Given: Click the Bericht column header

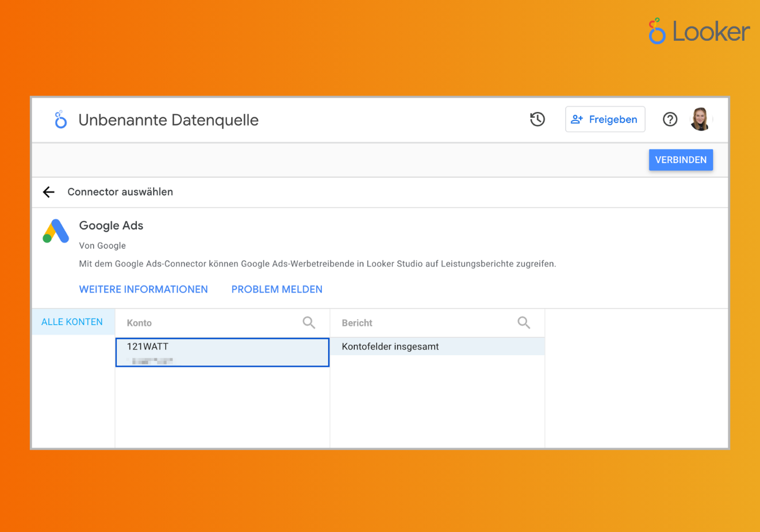Looking at the screenshot, I should (357, 323).
